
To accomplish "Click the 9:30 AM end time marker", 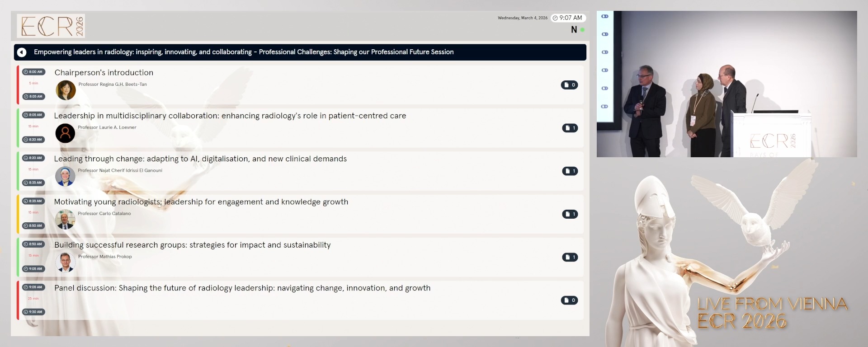I will click(x=33, y=312).
